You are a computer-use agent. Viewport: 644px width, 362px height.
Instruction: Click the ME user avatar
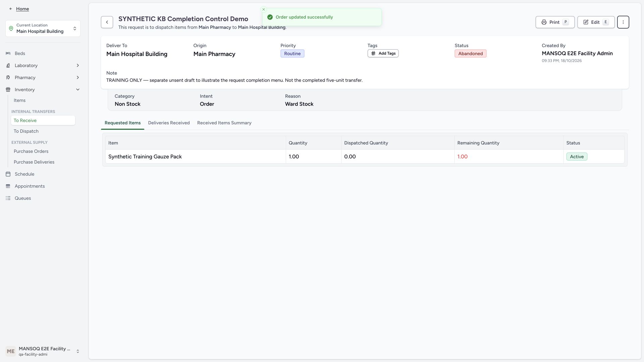(11, 351)
